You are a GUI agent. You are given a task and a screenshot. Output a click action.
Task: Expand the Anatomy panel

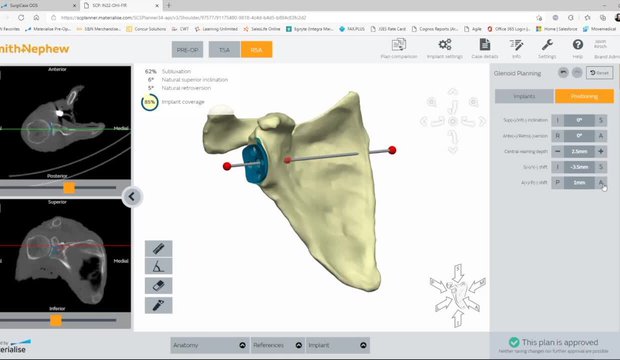coord(209,345)
